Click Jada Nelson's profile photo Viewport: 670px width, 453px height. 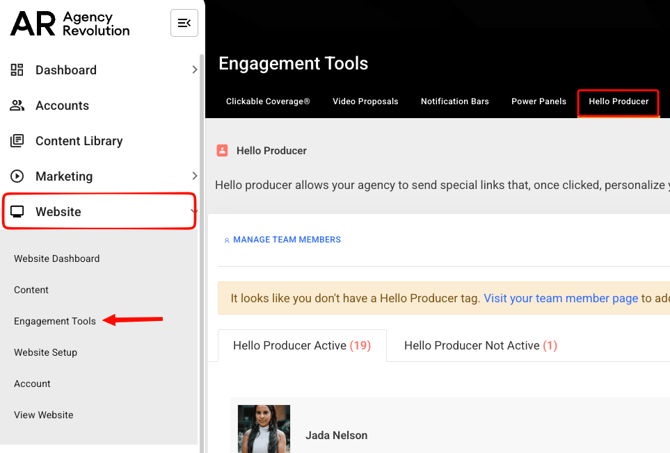click(264, 430)
